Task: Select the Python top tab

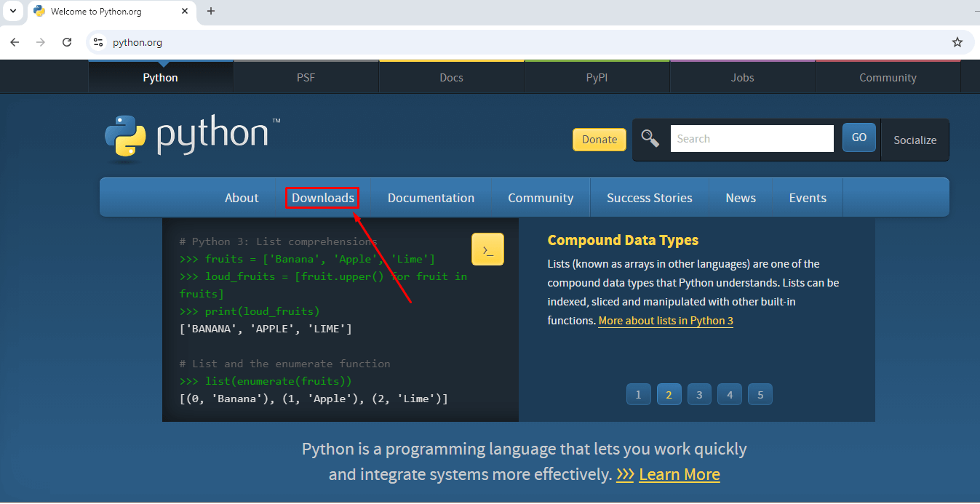Action: point(161,77)
